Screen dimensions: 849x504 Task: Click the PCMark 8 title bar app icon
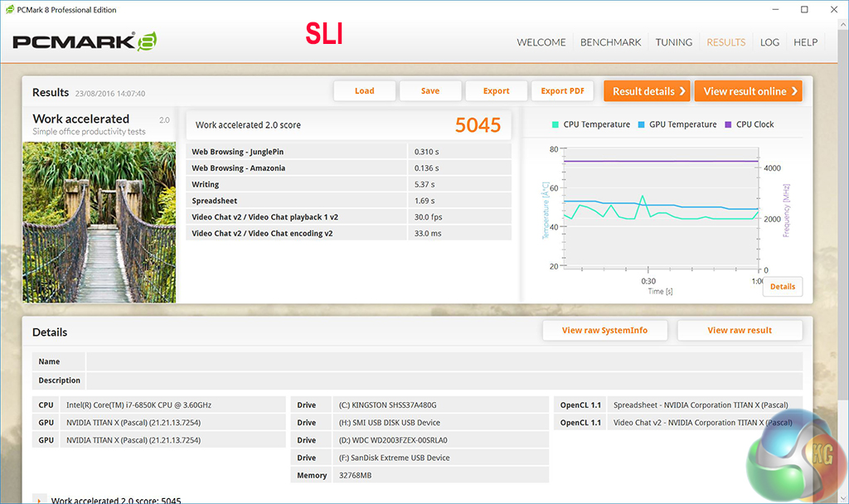coord(9,10)
